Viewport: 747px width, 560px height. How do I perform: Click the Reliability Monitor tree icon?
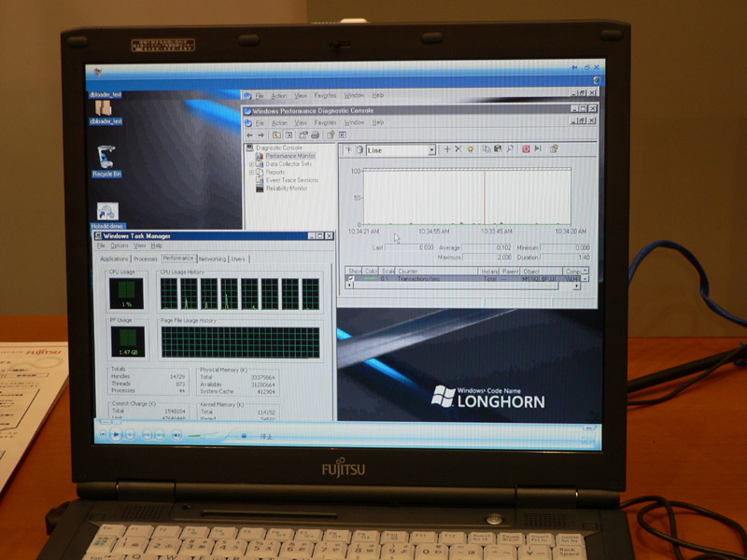(x=260, y=189)
